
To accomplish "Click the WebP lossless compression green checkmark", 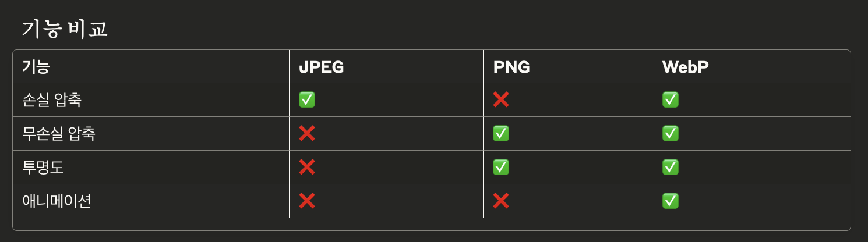I will tap(671, 134).
